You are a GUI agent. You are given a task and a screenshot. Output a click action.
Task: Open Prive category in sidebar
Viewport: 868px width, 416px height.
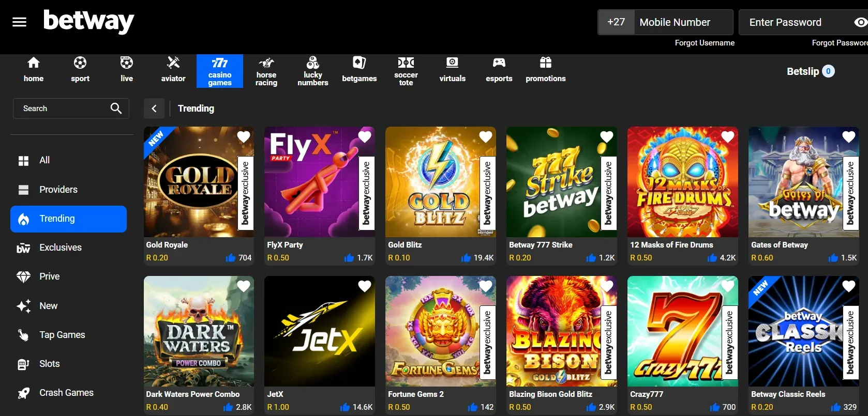tap(68, 276)
